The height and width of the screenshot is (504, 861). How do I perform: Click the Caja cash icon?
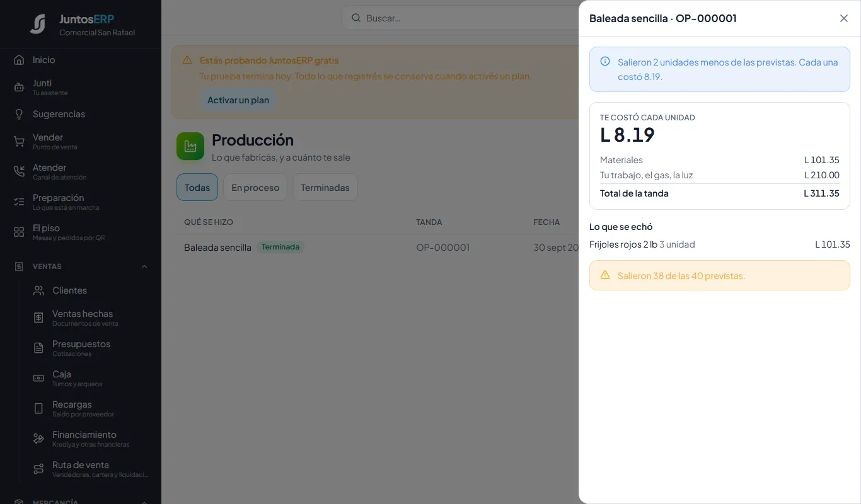coord(38,379)
